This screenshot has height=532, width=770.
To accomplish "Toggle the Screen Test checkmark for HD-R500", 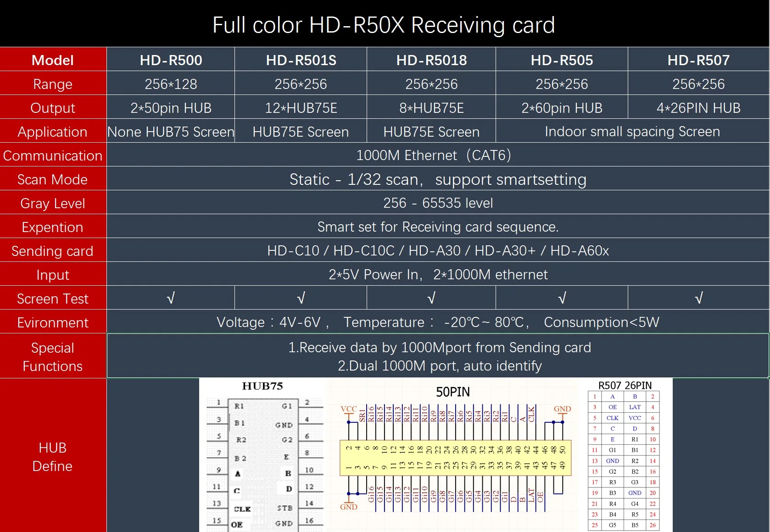I will tap(171, 298).
